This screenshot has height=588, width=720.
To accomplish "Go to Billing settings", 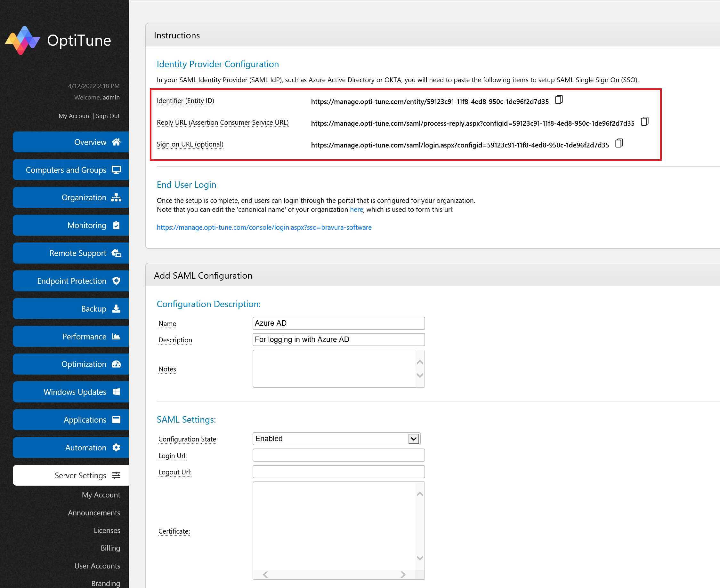I will point(110,548).
